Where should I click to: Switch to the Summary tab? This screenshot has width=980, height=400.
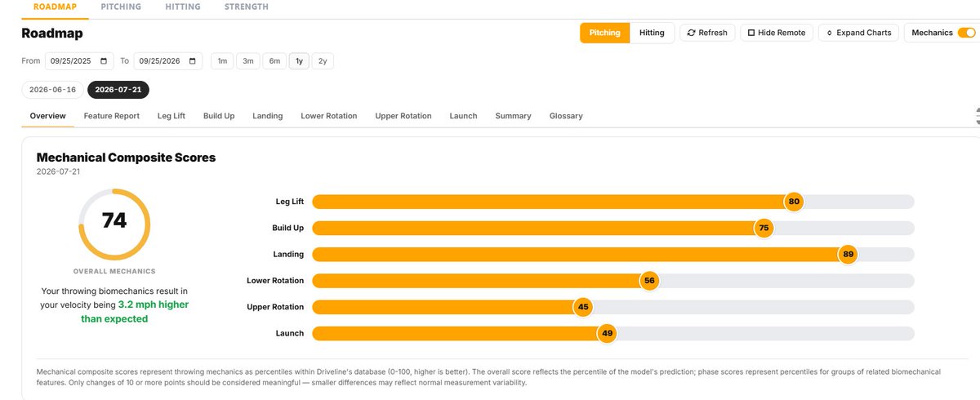513,116
